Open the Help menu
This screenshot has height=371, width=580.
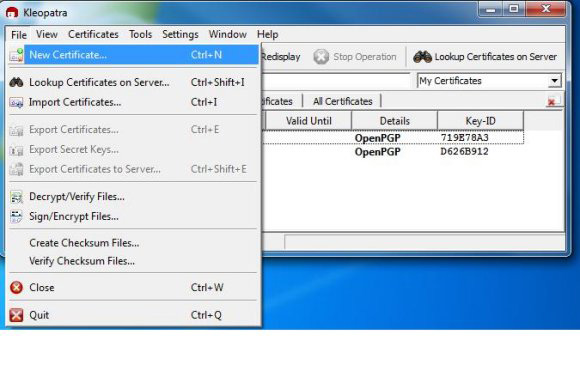[267, 34]
